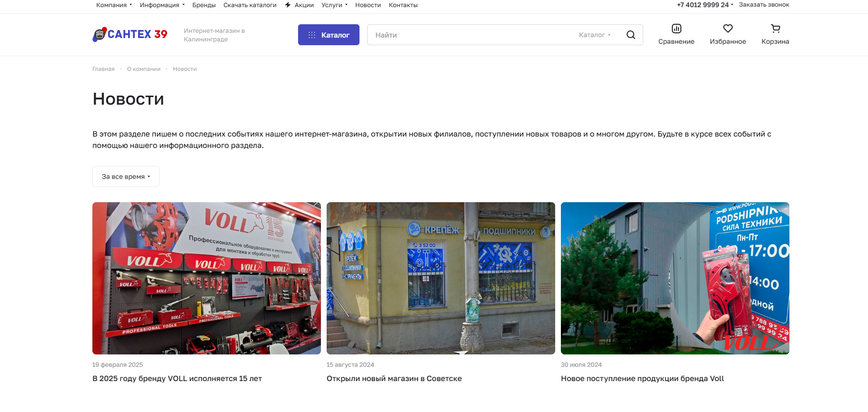The image size is (868, 412).
Task: Click the date 19 февраля 2025
Action: click(118, 365)
